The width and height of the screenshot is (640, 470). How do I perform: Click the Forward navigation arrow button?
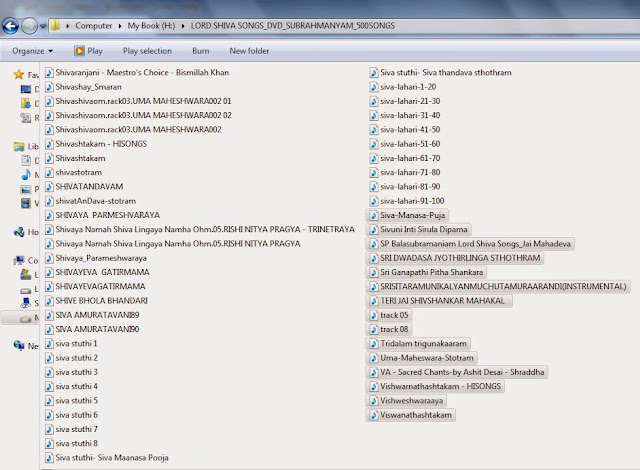(29, 26)
